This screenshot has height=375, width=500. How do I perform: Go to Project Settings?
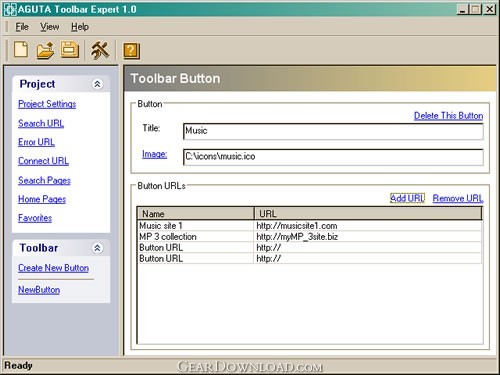click(47, 104)
